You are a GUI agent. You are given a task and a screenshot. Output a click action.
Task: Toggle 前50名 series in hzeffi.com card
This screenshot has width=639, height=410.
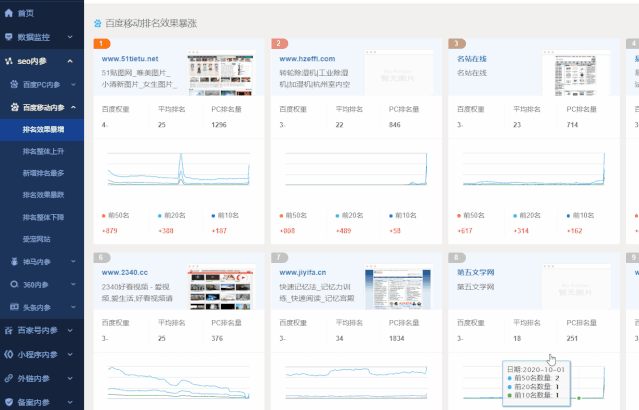coord(293,215)
